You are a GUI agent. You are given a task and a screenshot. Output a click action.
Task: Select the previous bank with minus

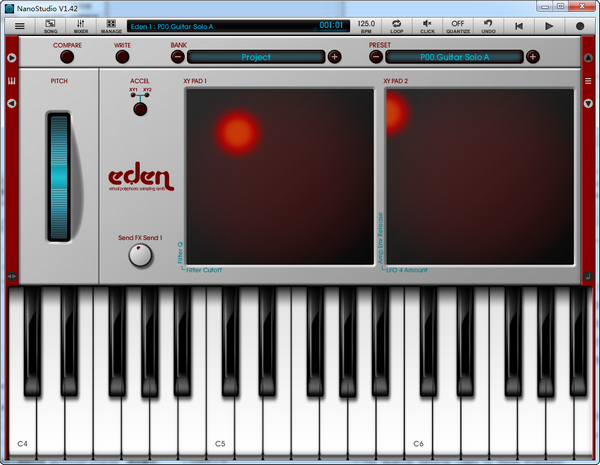click(179, 57)
